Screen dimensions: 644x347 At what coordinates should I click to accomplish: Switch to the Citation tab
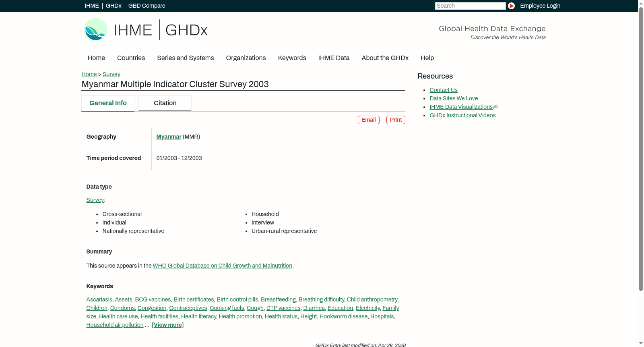[x=165, y=103]
